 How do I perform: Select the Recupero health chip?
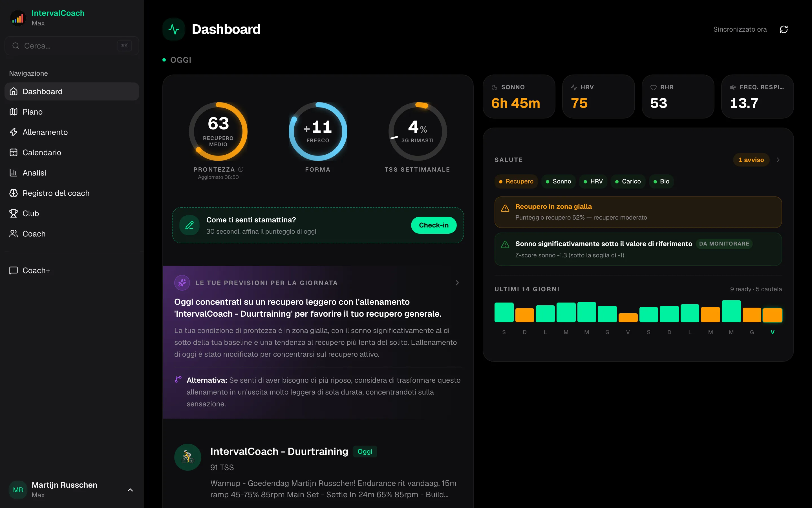[x=516, y=181]
